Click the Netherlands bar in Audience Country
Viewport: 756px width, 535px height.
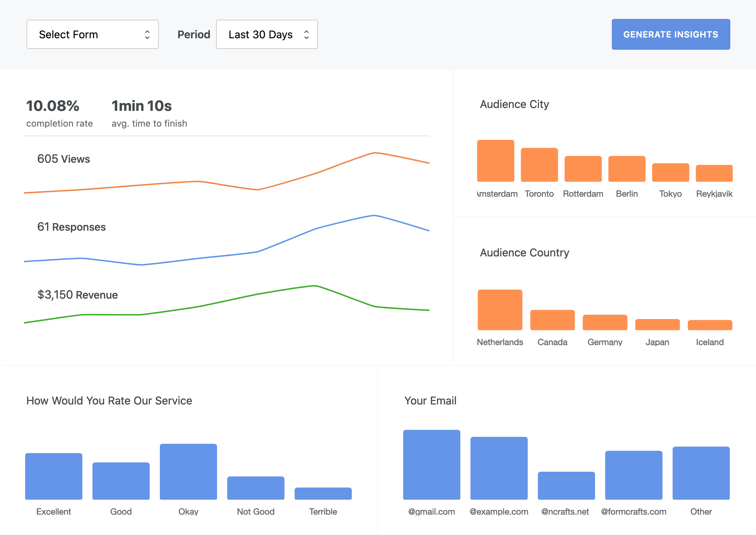(500, 310)
